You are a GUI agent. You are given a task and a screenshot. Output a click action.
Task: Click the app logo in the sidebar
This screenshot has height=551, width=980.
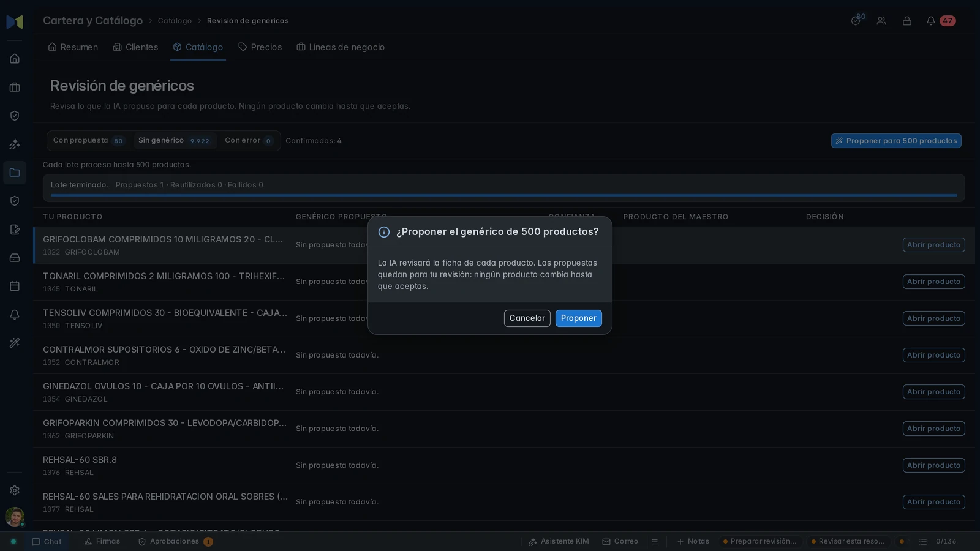tap(15, 22)
